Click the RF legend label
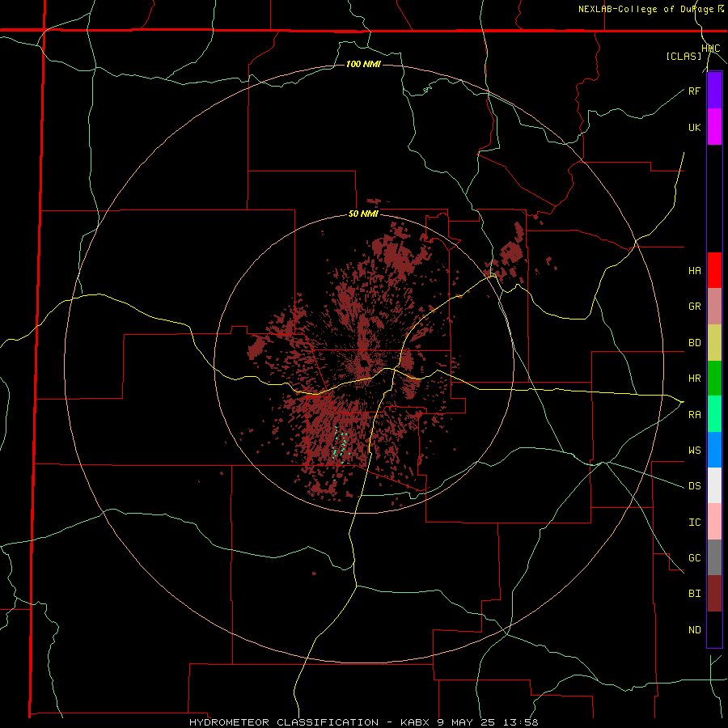 (694, 91)
